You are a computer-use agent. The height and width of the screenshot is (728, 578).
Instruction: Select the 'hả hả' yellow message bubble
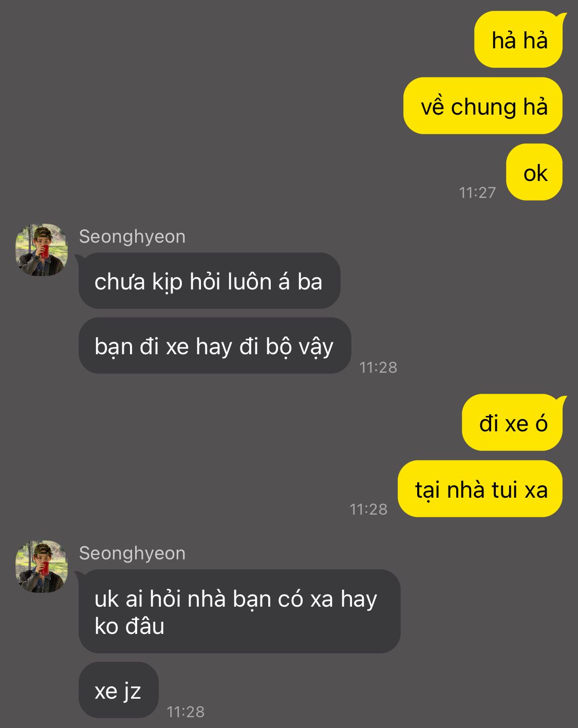point(518,40)
